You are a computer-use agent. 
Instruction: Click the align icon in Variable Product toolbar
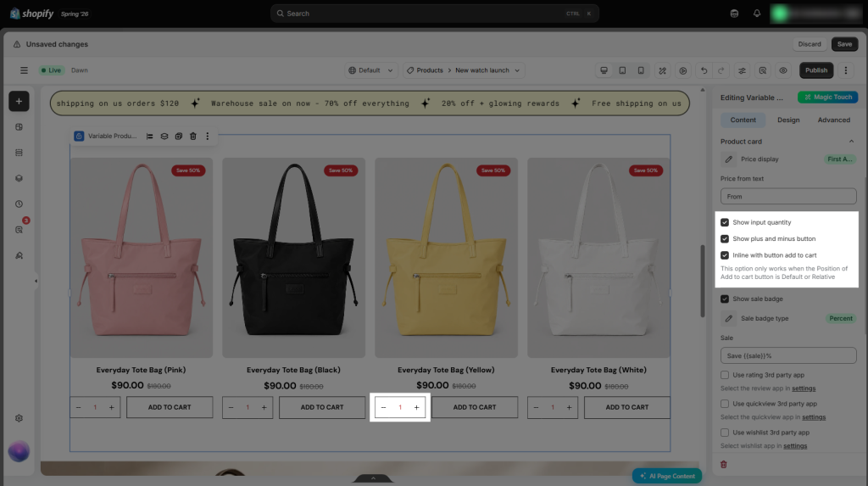pyautogui.click(x=149, y=136)
